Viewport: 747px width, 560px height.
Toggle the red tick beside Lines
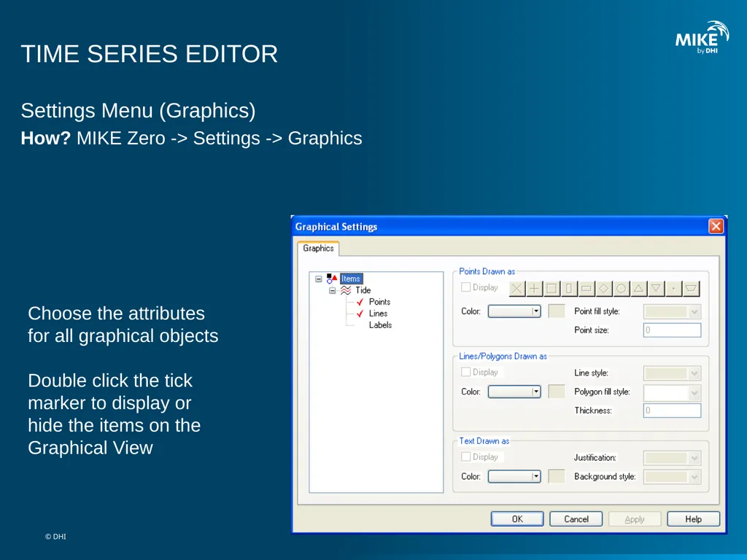(x=360, y=314)
